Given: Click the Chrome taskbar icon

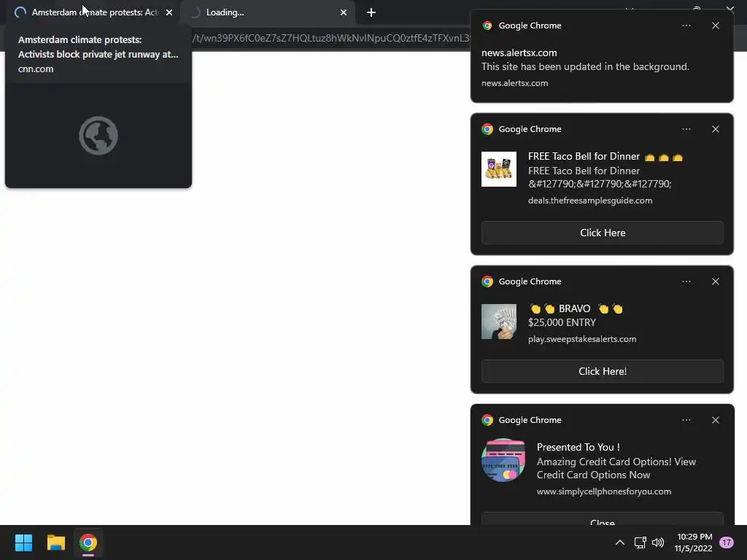Looking at the screenshot, I should point(88,542).
